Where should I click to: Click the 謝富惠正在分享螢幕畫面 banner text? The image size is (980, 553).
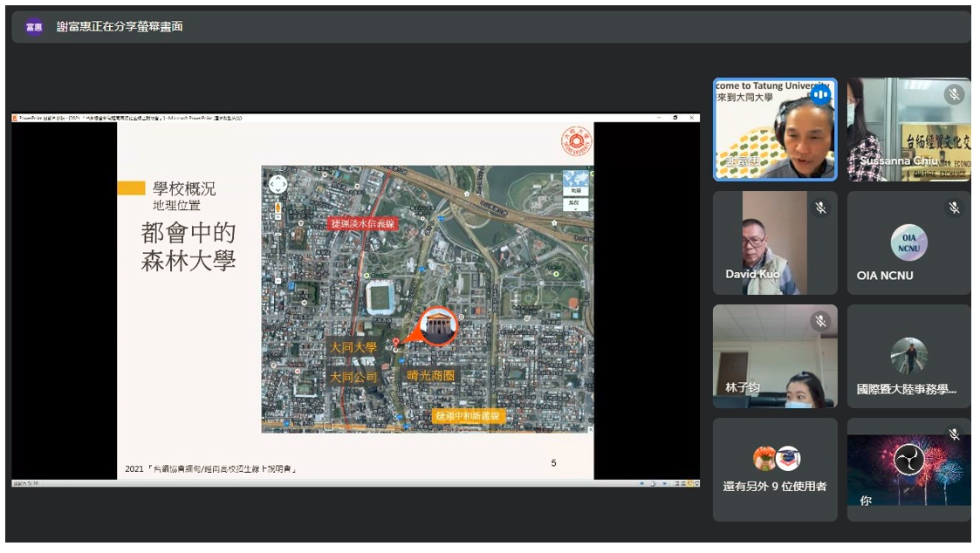[120, 26]
